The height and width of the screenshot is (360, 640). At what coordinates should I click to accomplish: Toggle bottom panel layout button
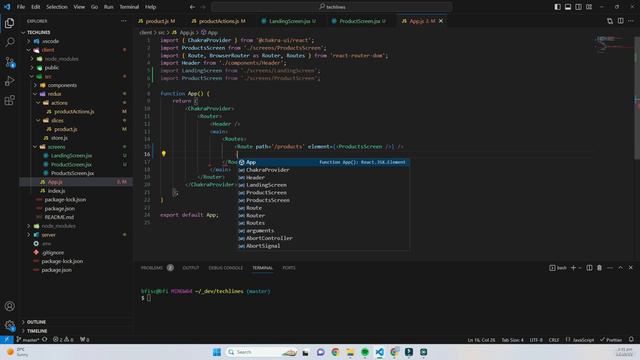pyautogui.click(x=568, y=7)
